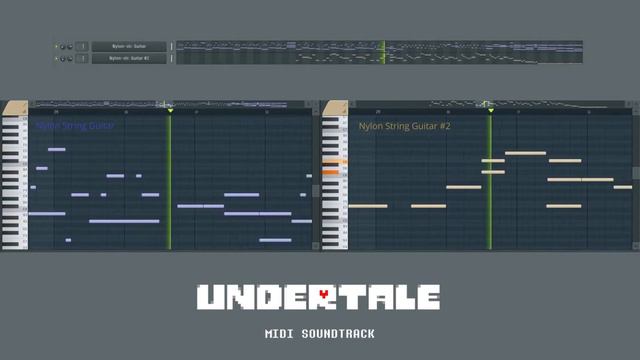This screenshot has height=360, width=640.
Task: Mute the first Nylon str. Guitar channel LED
Action: pos(56,47)
